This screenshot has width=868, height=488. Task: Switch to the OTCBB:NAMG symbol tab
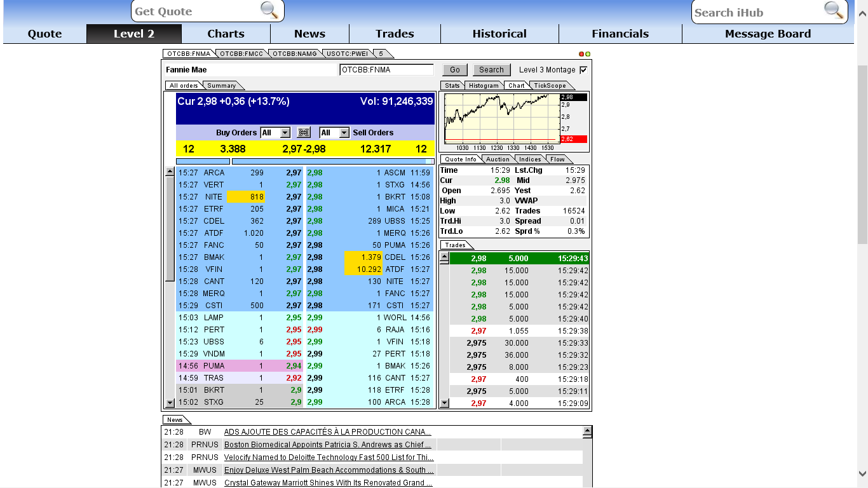(x=295, y=54)
